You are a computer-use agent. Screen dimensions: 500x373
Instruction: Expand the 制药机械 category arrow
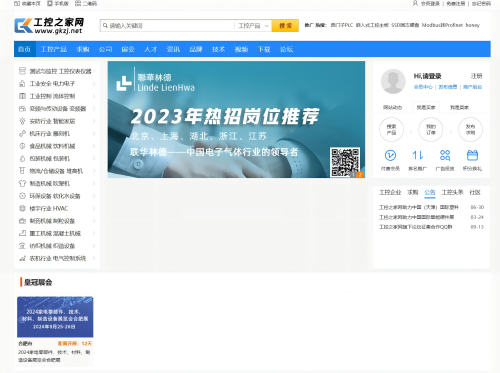coord(94,221)
